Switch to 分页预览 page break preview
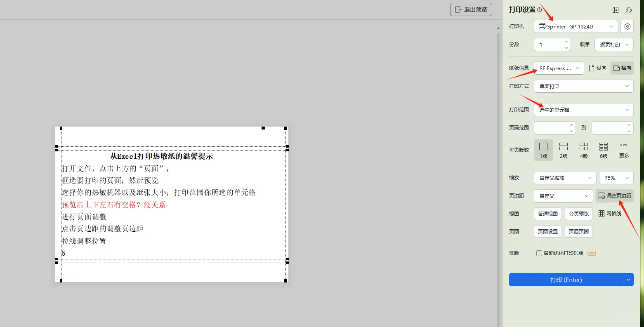This screenshot has height=327, width=644. [578, 214]
